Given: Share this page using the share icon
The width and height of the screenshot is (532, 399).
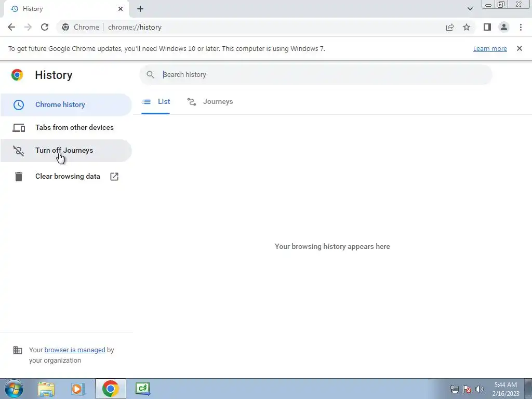Looking at the screenshot, I should [450, 27].
